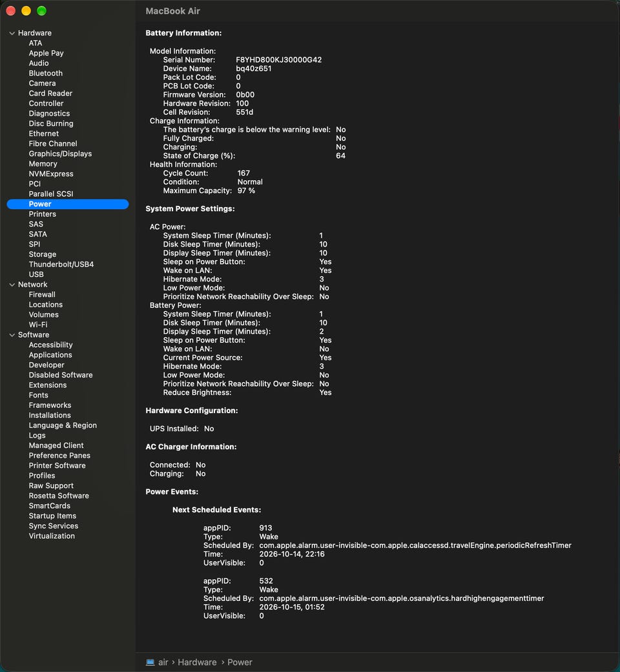Open Startup Items in the sidebar

tap(52, 516)
